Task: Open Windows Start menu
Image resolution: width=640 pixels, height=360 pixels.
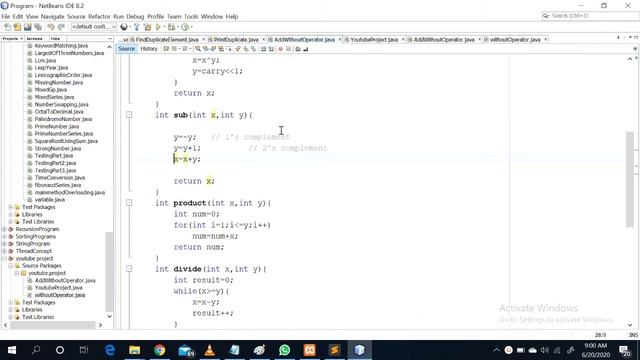Action: (12, 350)
